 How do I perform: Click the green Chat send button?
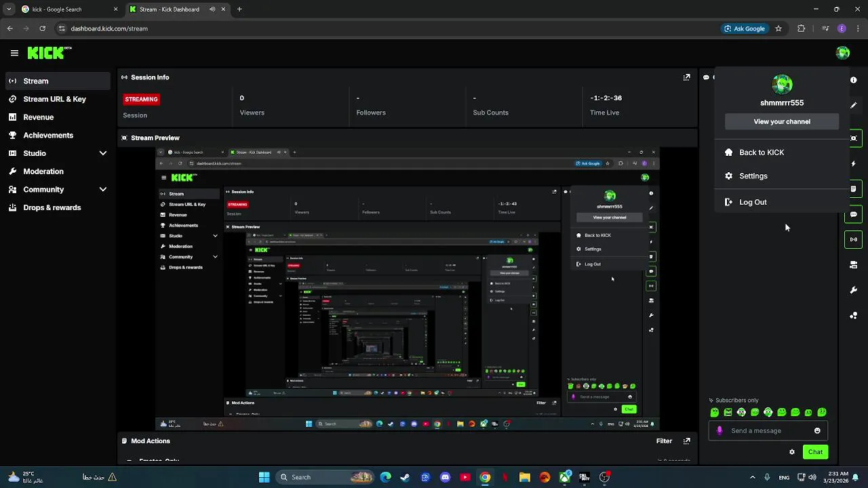(x=815, y=452)
